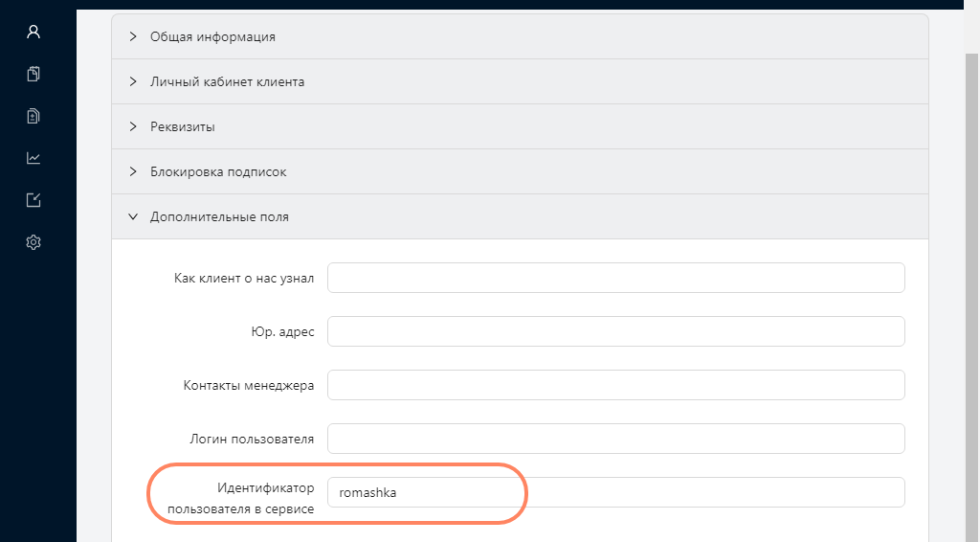
Task: Open the Блокировка подписок section header
Action: pos(520,172)
